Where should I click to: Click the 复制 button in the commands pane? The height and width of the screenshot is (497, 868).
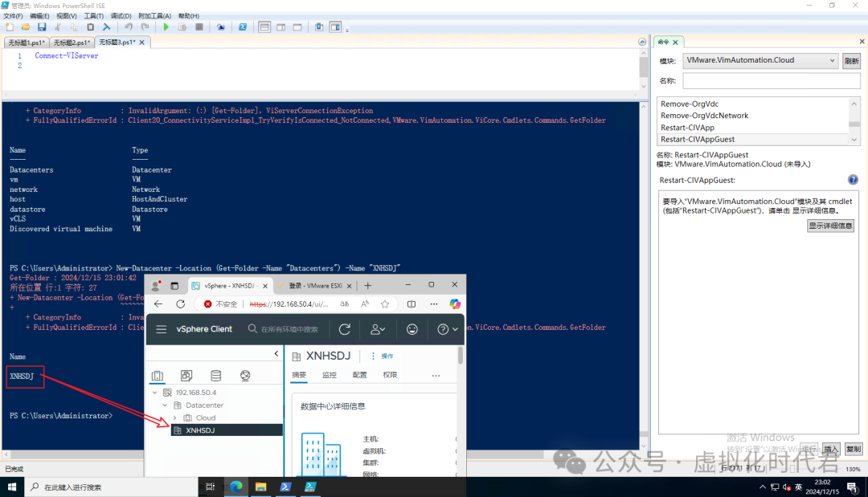(853, 449)
